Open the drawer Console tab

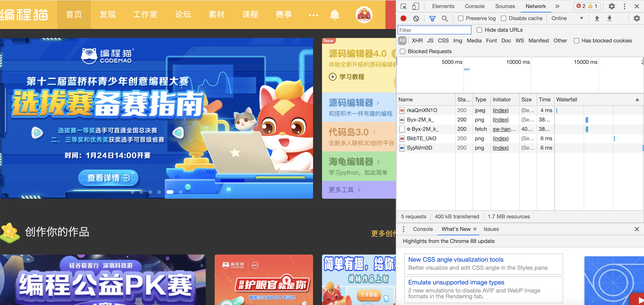pyautogui.click(x=423, y=229)
